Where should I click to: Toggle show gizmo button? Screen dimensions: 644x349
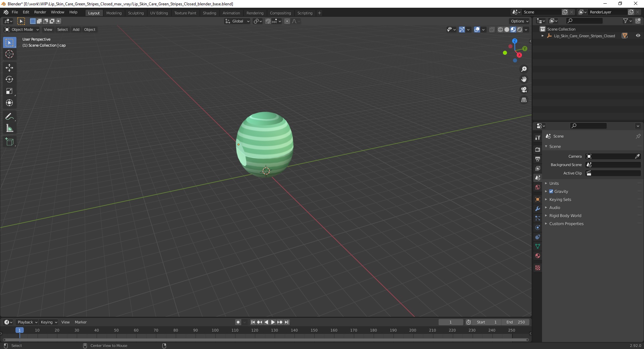pos(462,30)
